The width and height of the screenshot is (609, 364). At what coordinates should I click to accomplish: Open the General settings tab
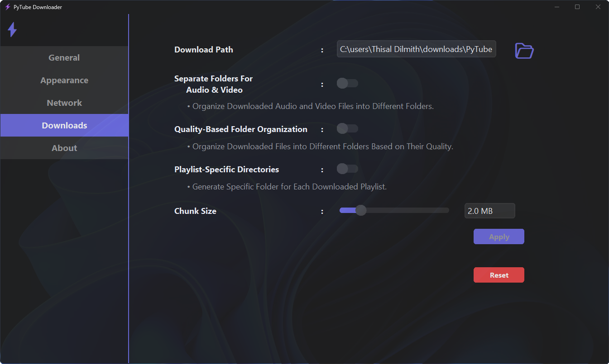(64, 57)
